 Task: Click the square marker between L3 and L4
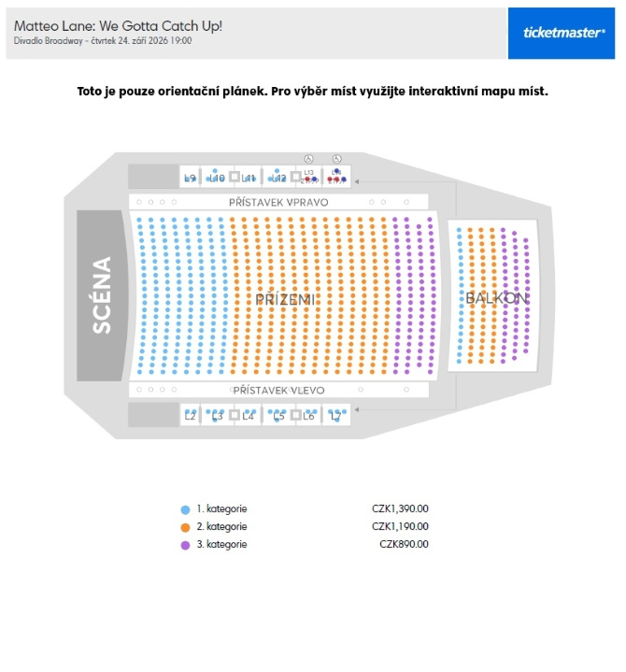[234, 415]
